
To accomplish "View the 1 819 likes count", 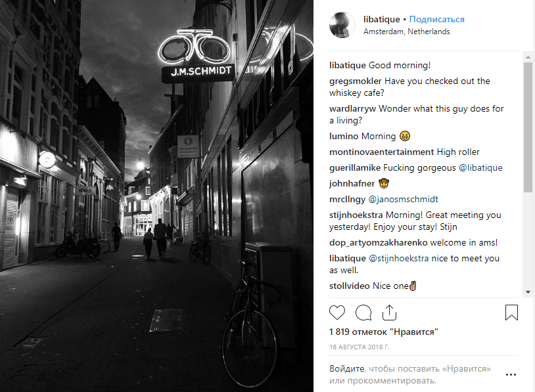I will pyautogui.click(x=384, y=332).
